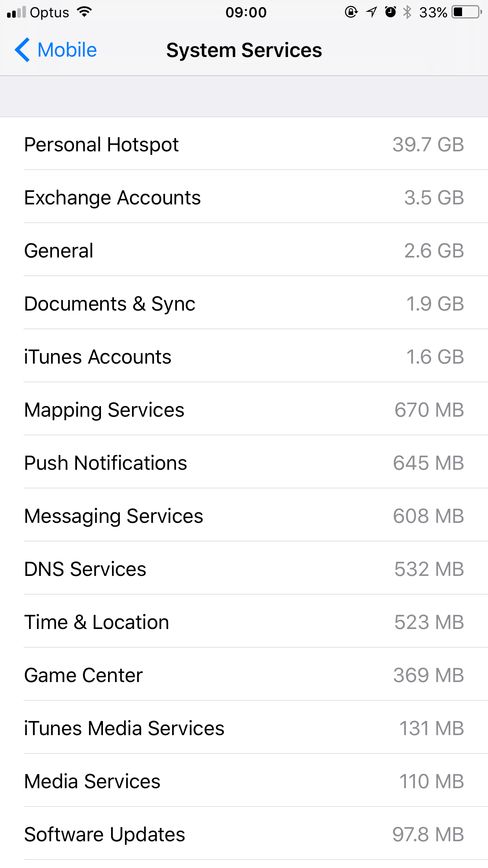The image size is (488, 868).
Task: Tap the DNS Services row
Action: click(x=244, y=568)
